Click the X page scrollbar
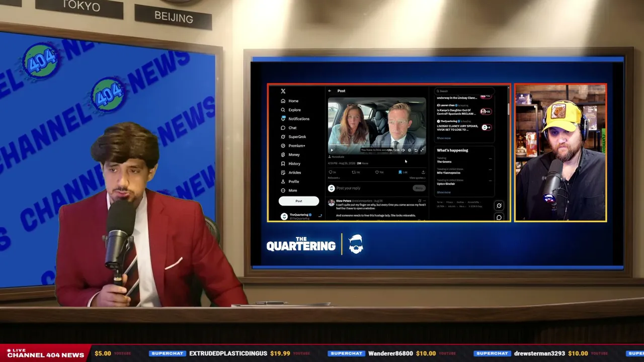The height and width of the screenshot is (362, 644). tap(508, 108)
